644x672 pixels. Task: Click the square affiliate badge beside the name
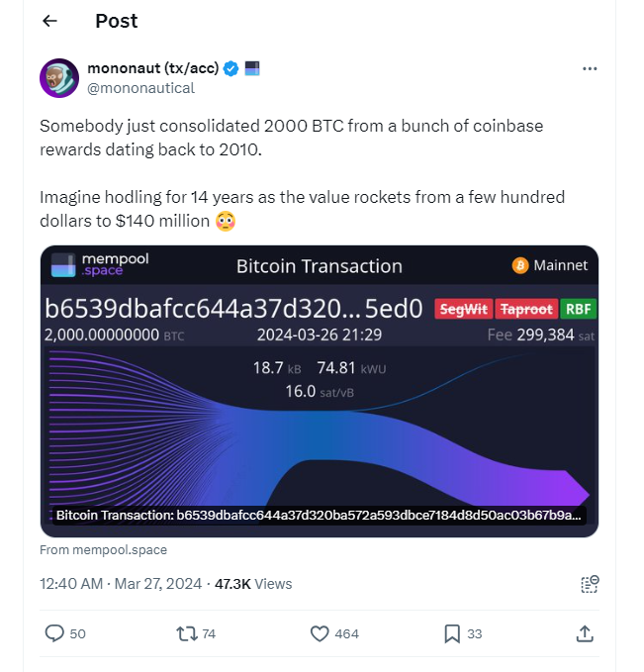(252, 68)
